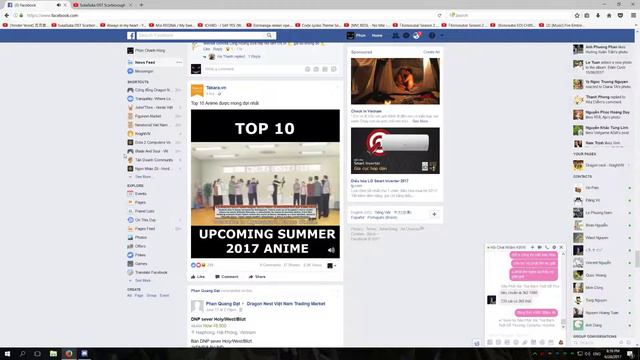The width and height of the screenshot is (640, 360).
Task: Share the Takara.vn video post
Action: [x=257, y=277]
